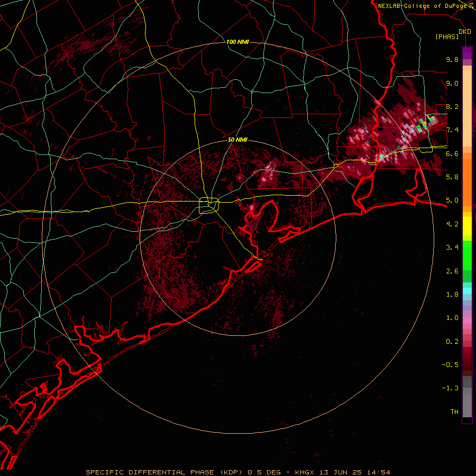Click the 5.8 value on the color scale
The height and width of the screenshot is (476, 476).
click(452, 177)
